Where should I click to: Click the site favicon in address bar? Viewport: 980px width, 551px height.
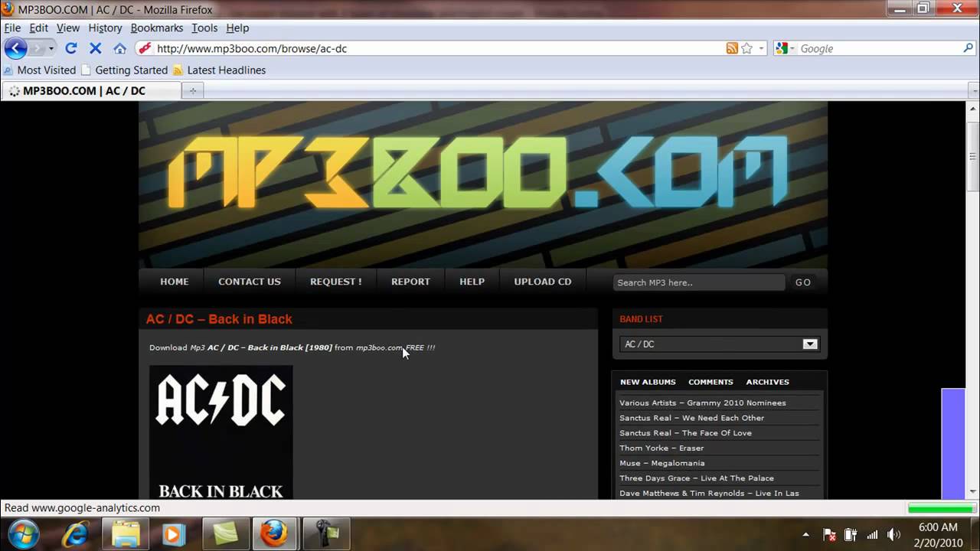(144, 48)
